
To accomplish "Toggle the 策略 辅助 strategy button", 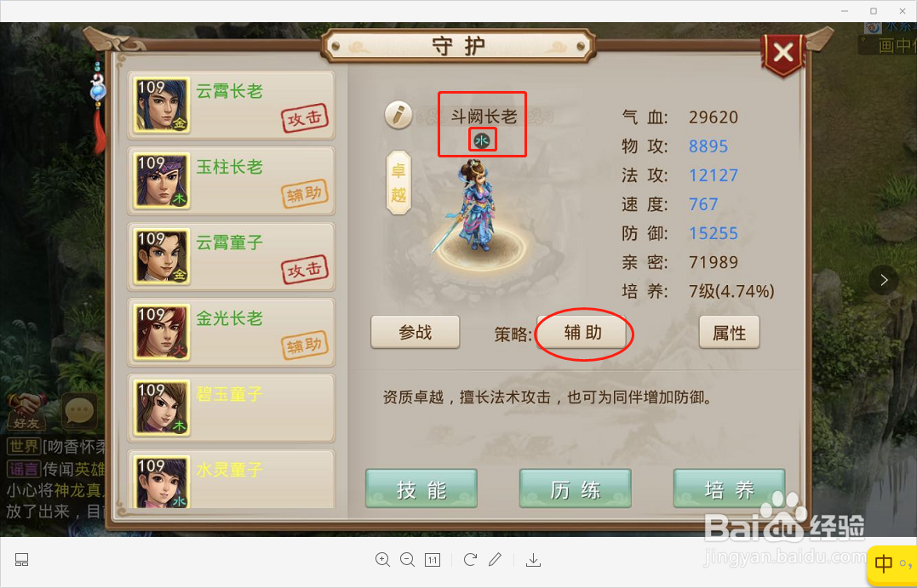I will [x=582, y=333].
